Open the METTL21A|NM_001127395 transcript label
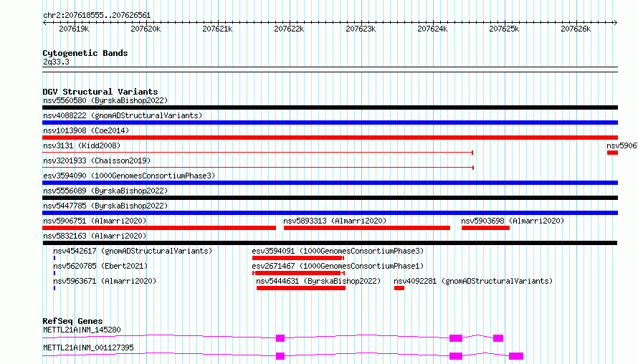The image size is (638, 364). click(x=88, y=348)
